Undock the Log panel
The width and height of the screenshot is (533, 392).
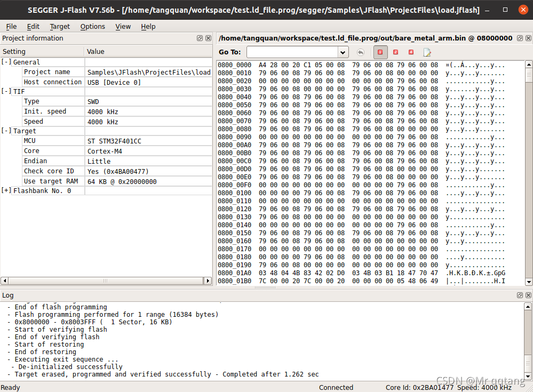pos(520,295)
